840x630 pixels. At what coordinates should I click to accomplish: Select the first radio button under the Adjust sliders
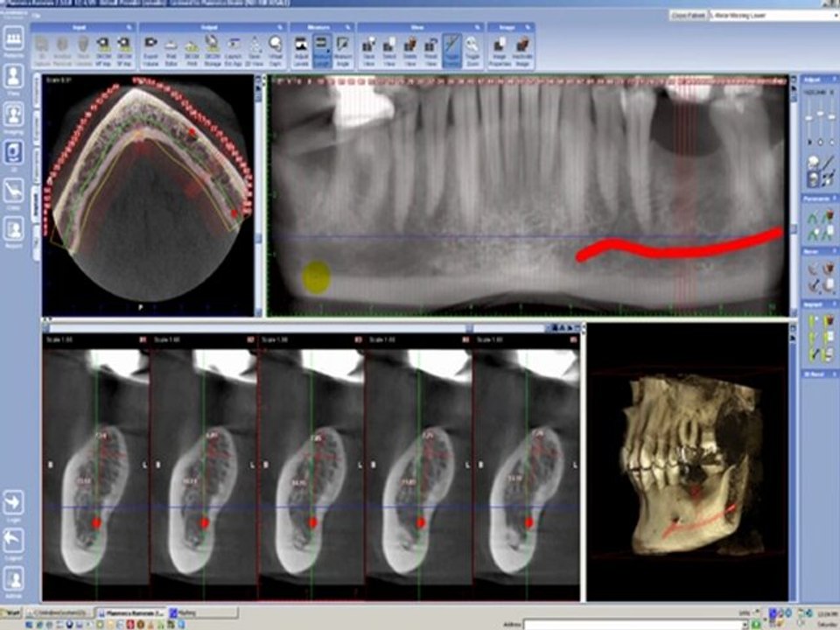pyautogui.click(x=808, y=142)
